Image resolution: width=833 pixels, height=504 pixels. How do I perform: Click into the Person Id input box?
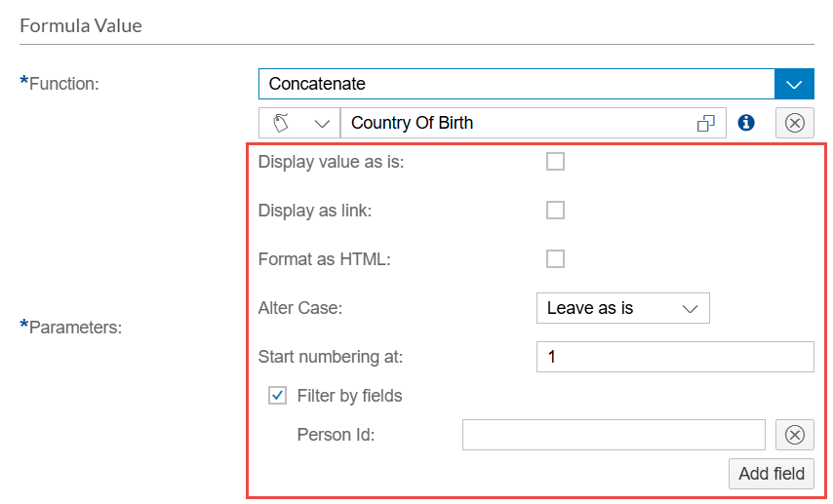tap(613, 435)
